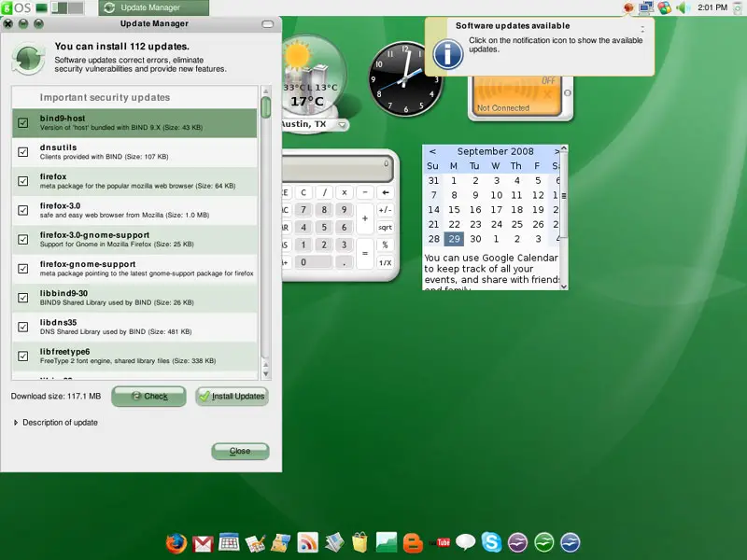Uncheck the firefox-gnome-support checkbox
The height and width of the screenshot is (560, 747).
tap(22, 269)
